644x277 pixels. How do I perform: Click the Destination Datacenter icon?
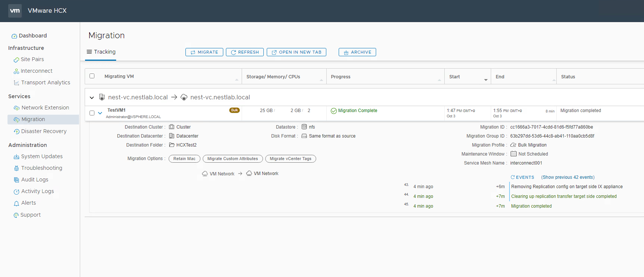tap(172, 136)
